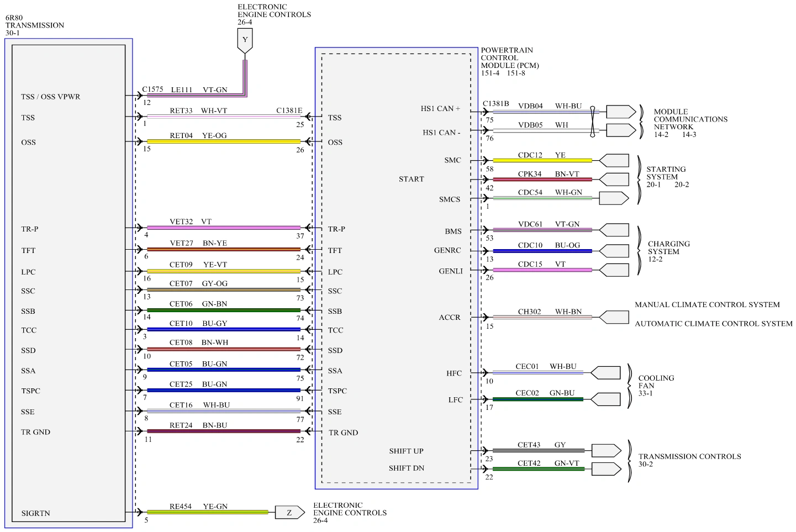Click the arrow connector on wire CET42
Image resolution: width=796 pixels, height=532 pixels.
(x=607, y=469)
